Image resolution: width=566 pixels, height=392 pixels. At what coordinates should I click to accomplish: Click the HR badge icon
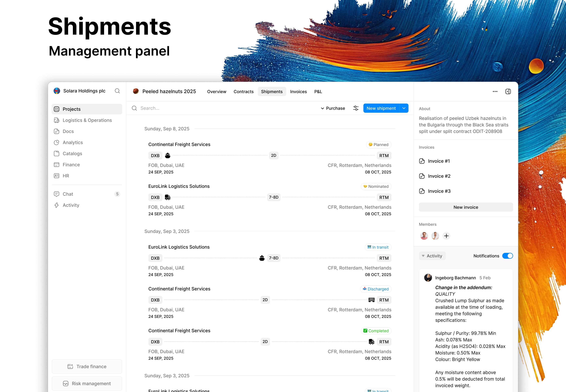pyautogui.click(x=57, y=176)
